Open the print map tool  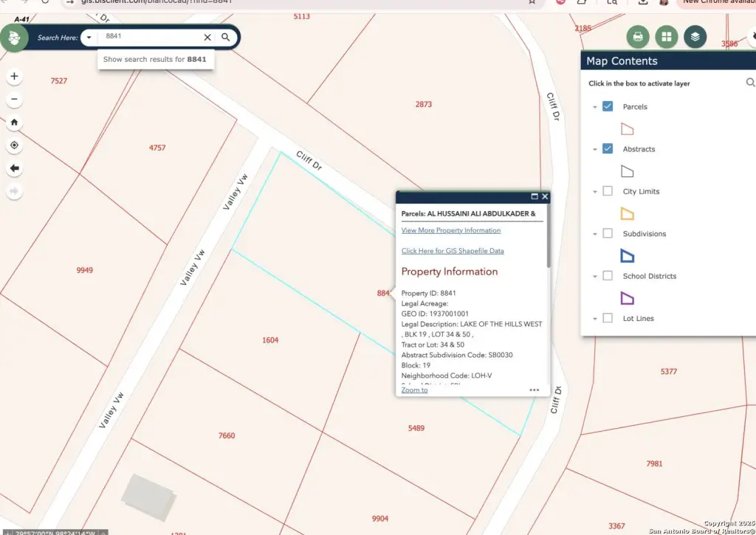[638, 36]
